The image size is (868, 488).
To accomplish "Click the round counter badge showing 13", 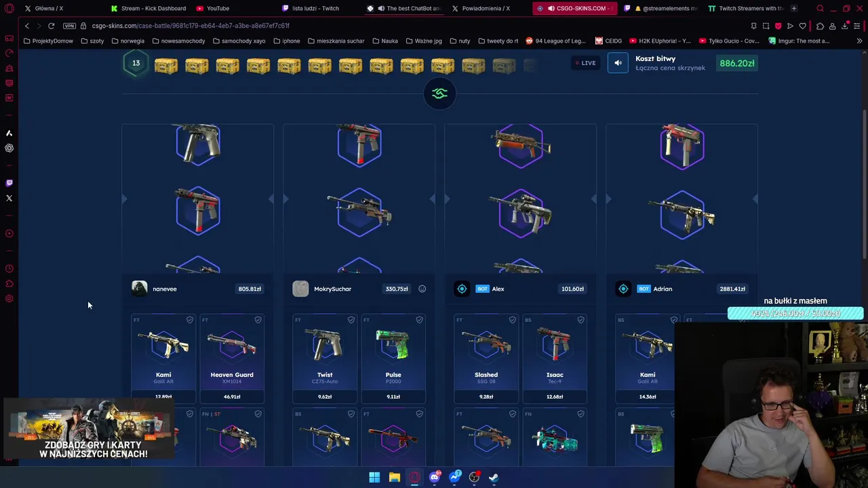I will 136,64.
